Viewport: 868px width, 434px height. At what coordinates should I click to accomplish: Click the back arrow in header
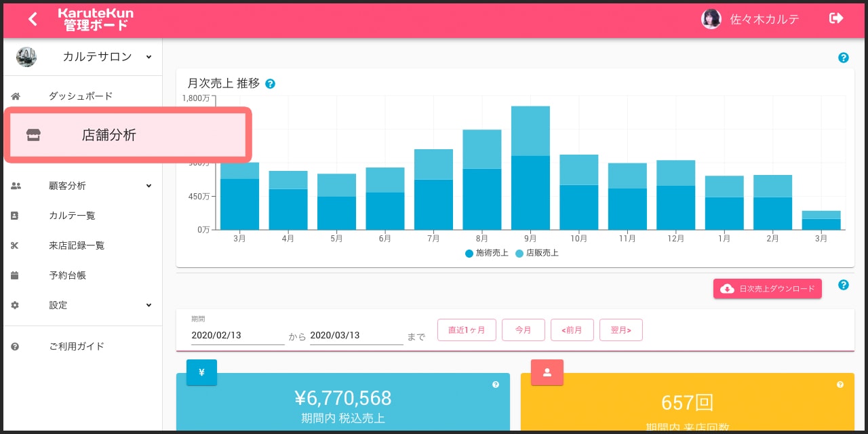pos(33,19)
